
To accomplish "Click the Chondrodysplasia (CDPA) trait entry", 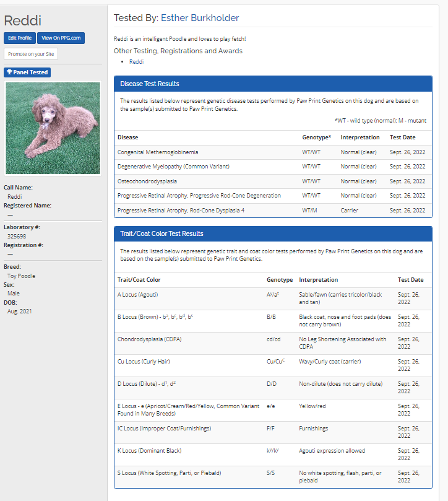I will pyautogui.click(x=149, y=339).
